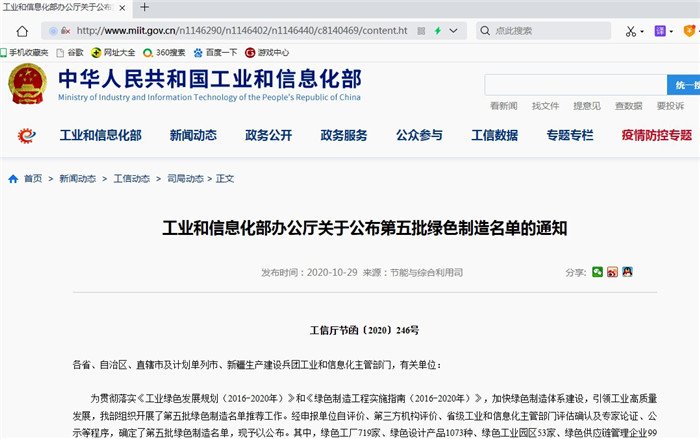The width and height of the screenshot is (700, 439).
Task: Click the 工信动态 breadcrumb link
Action: [131, 179]
